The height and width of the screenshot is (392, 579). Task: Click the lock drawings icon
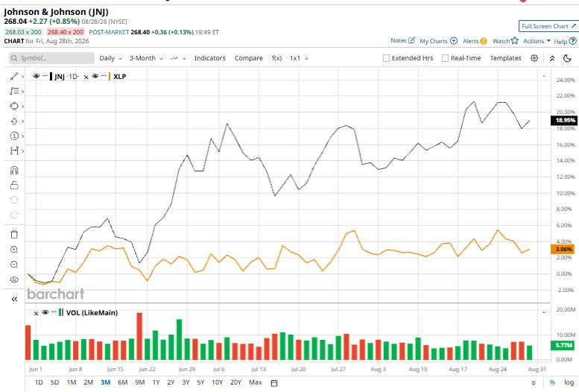click(x=14, y=185)
